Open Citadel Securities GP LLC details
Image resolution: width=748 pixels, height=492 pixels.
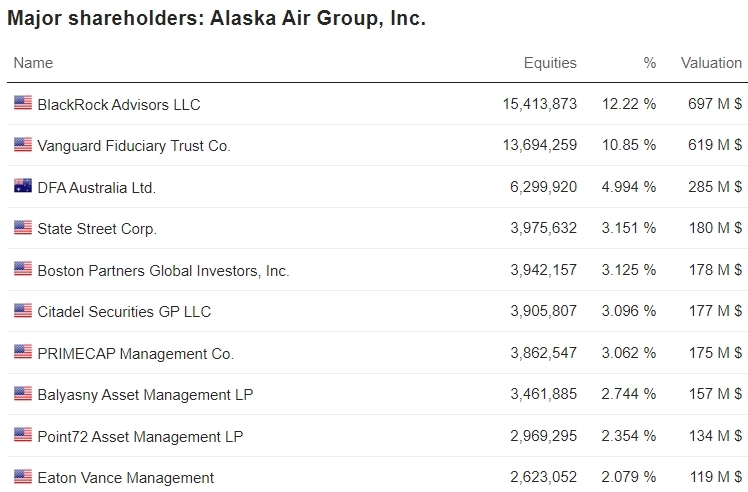point(124,312)
